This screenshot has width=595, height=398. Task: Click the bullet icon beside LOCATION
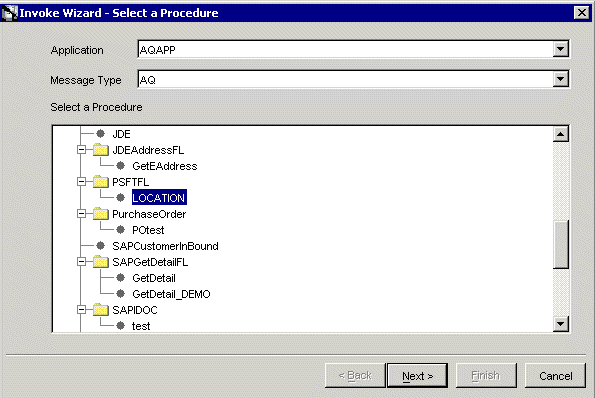click(121, 198)
